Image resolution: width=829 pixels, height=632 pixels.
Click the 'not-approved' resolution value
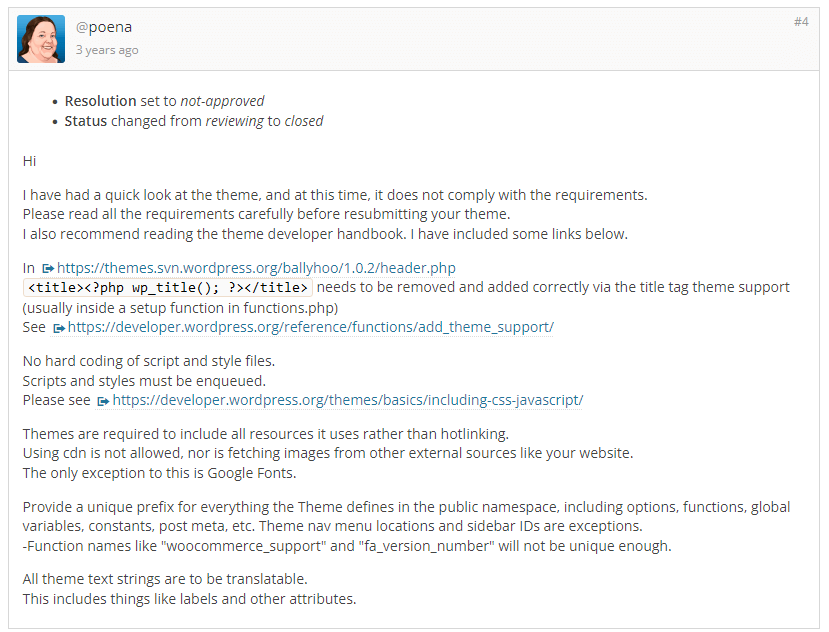point(222,101)
